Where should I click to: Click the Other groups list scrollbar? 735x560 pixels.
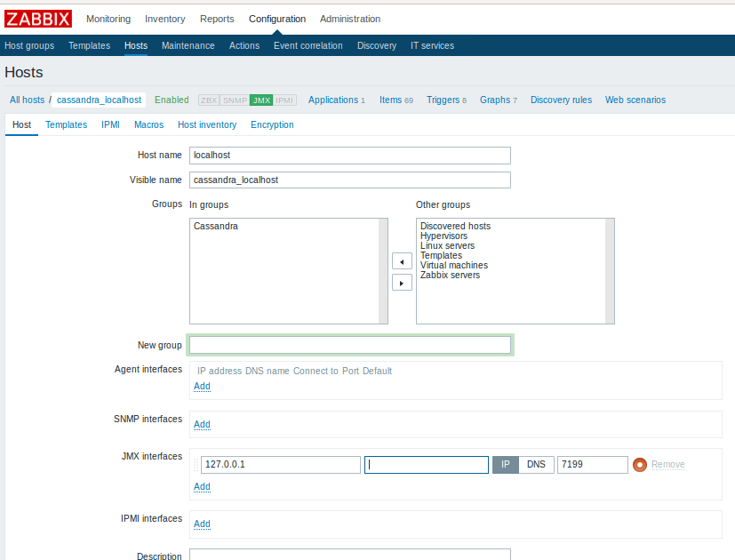(610, 271)
